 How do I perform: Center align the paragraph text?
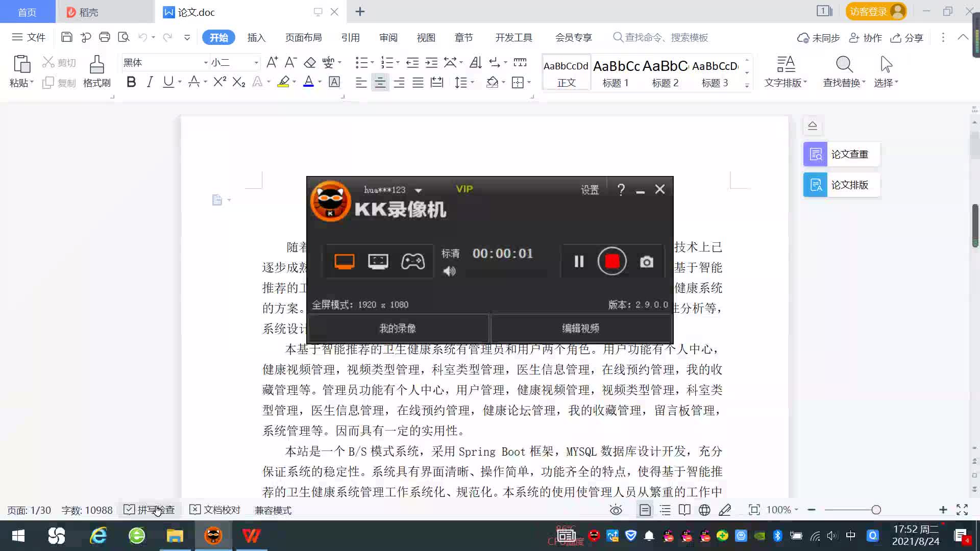click(x=380, y=82)
